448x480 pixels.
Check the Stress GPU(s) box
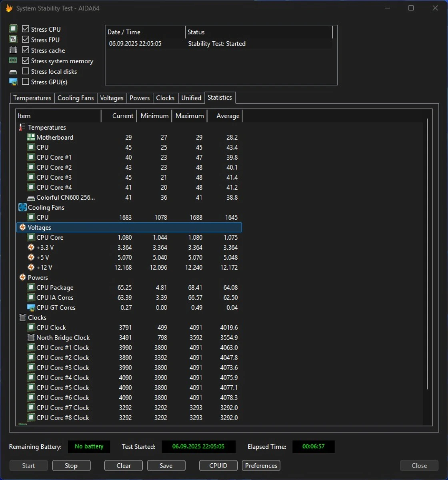coord(26,82)
